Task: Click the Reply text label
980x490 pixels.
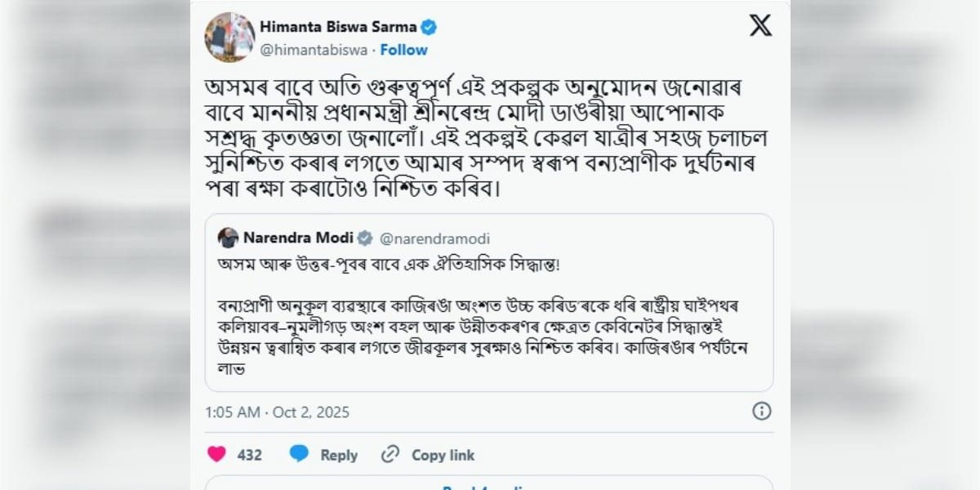Action: pyautogui.click(x=338, y=455)
